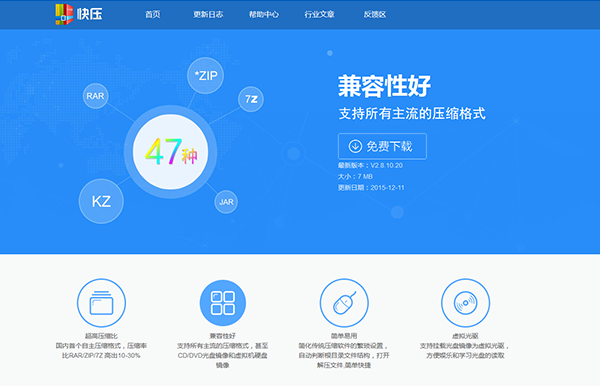Click the CD/DVD光盘镜像 description text
Screen dimensions: 600x386
223,355
